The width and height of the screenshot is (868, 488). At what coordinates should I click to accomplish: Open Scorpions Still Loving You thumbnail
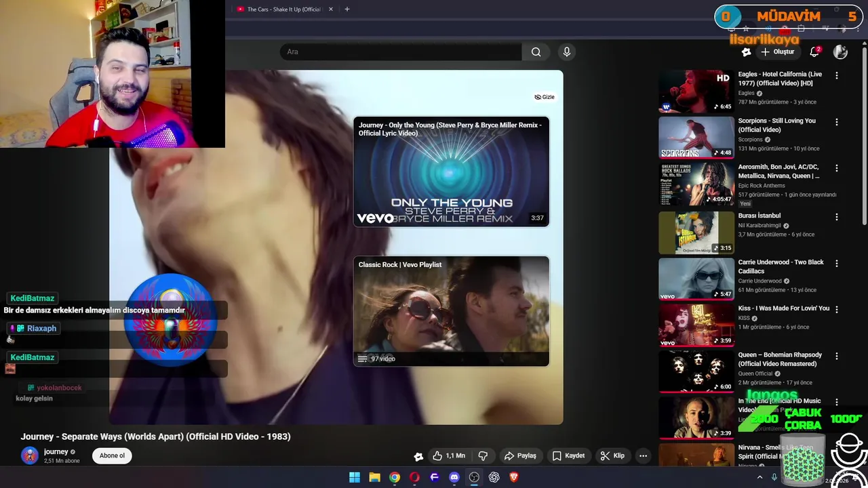point(696,138)
